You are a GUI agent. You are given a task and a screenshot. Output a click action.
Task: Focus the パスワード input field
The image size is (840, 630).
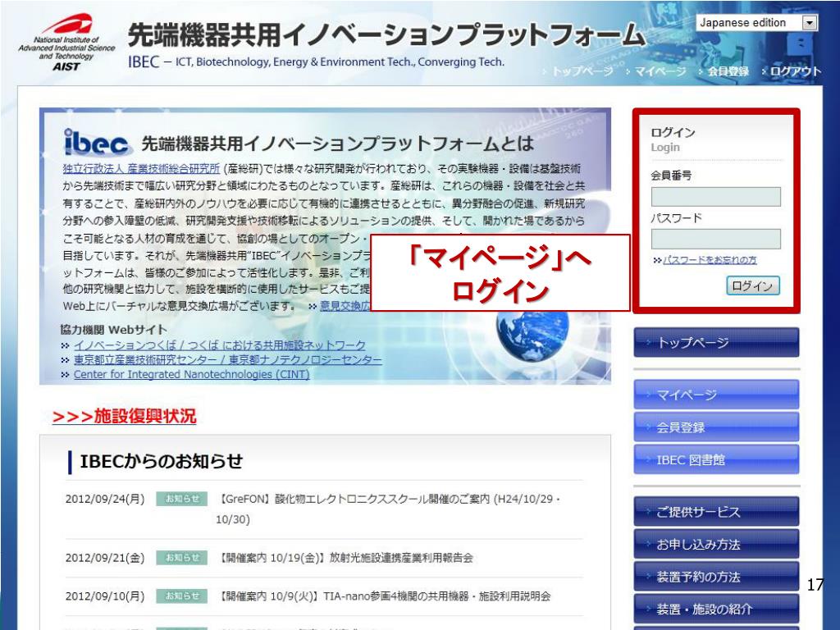715,239
